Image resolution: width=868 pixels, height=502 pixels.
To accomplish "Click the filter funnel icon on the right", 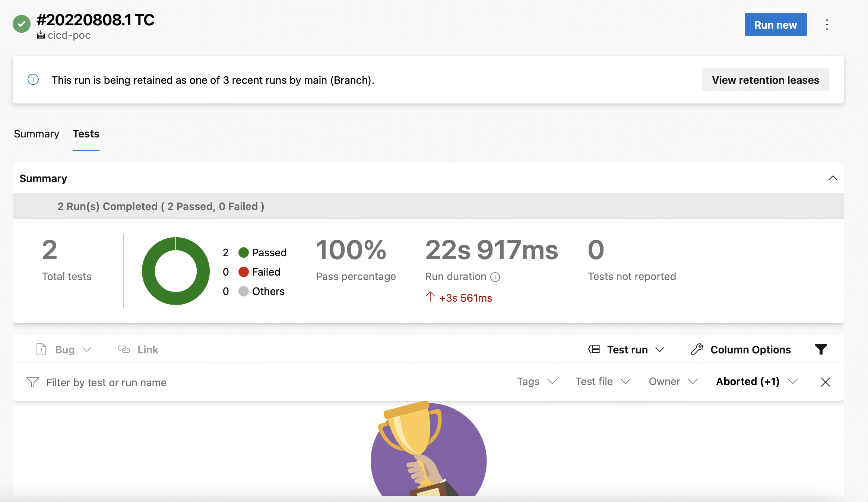I will (821, 349).
